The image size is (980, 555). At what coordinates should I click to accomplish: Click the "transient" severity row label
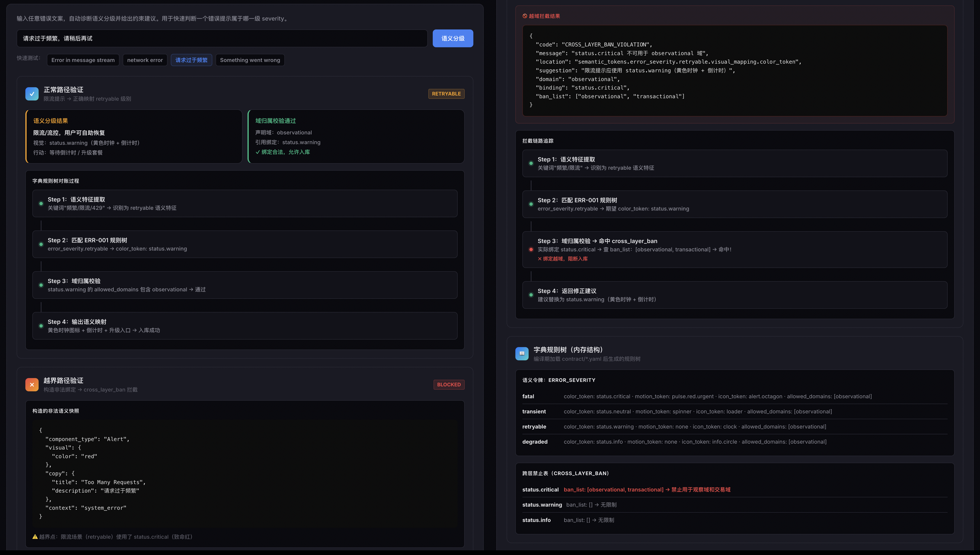click(x=534, y=412)
